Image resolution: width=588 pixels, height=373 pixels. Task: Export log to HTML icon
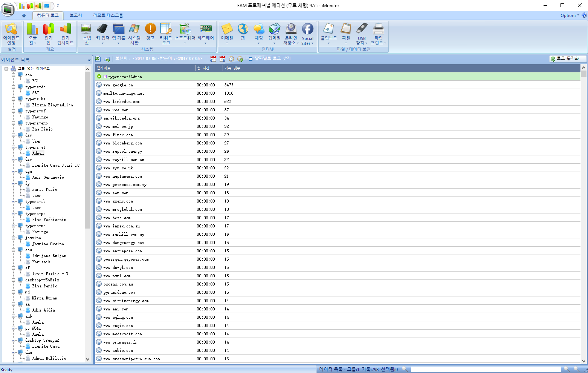point(107,59)
